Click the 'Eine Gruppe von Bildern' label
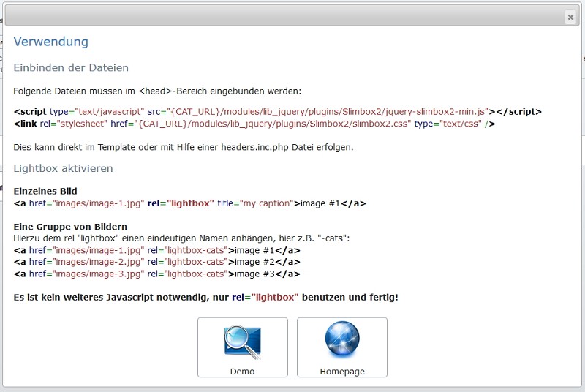 point(70,227)
